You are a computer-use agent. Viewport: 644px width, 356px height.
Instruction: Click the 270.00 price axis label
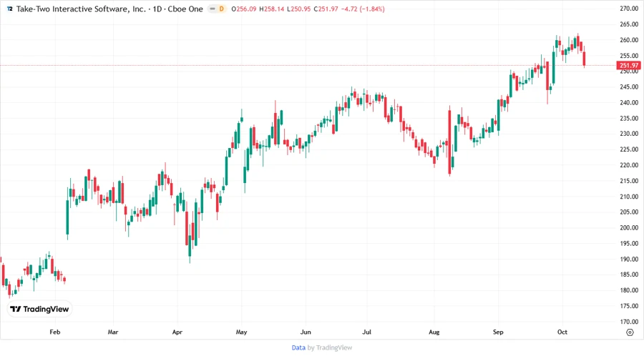pos(629,9)
